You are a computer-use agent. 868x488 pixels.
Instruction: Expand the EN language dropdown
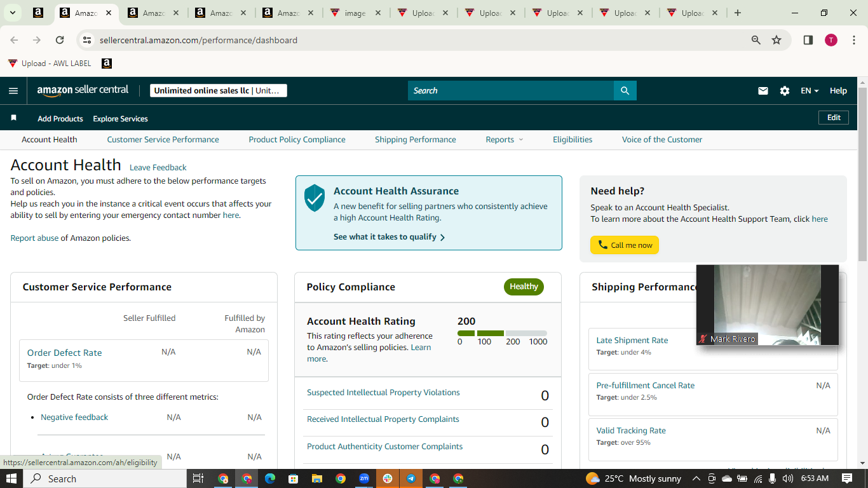(x=810, y=91)
